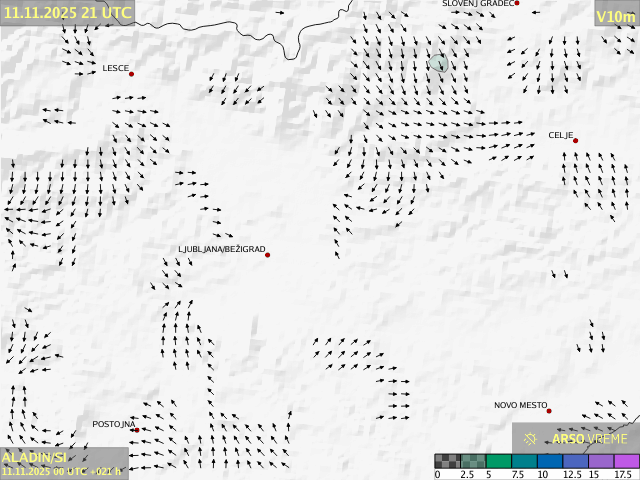
Task: Click the 11.11.2025 21 UTC timestamp
Action: pos(66,12)
